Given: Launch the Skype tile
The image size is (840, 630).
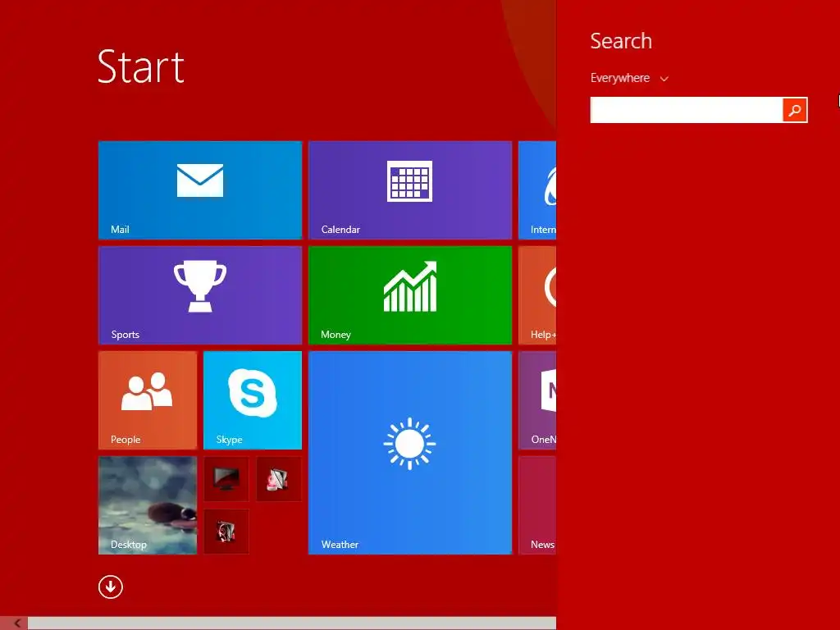Looking at the screenshot, I should pyautogui.click(x=253, y=400).
